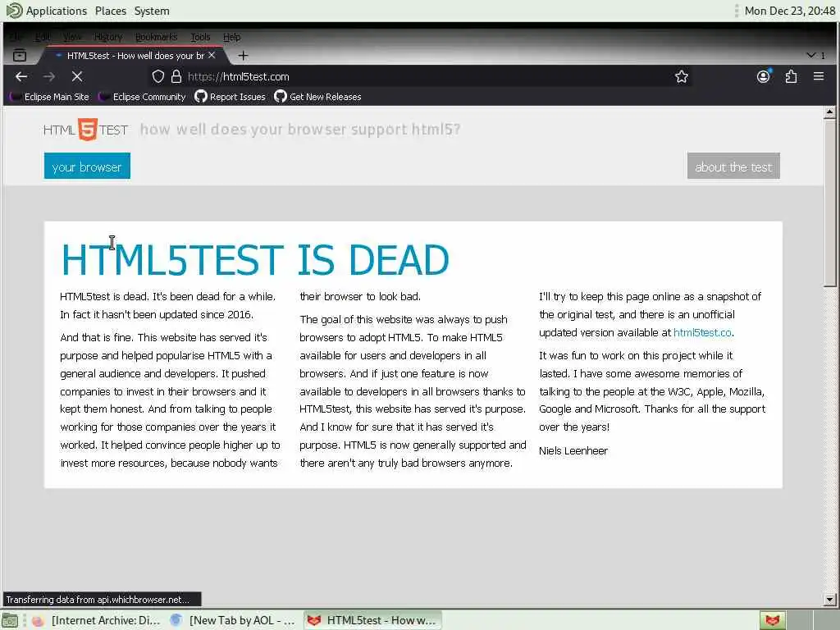Open the Report Issues GitHub bookmark

230,97
